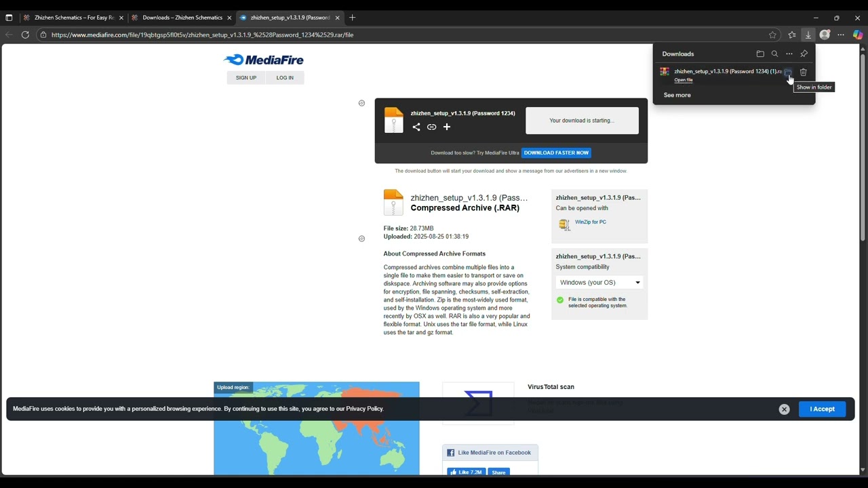Click the scrollbar up arrow
868x488 pixels.
[863, 48]
